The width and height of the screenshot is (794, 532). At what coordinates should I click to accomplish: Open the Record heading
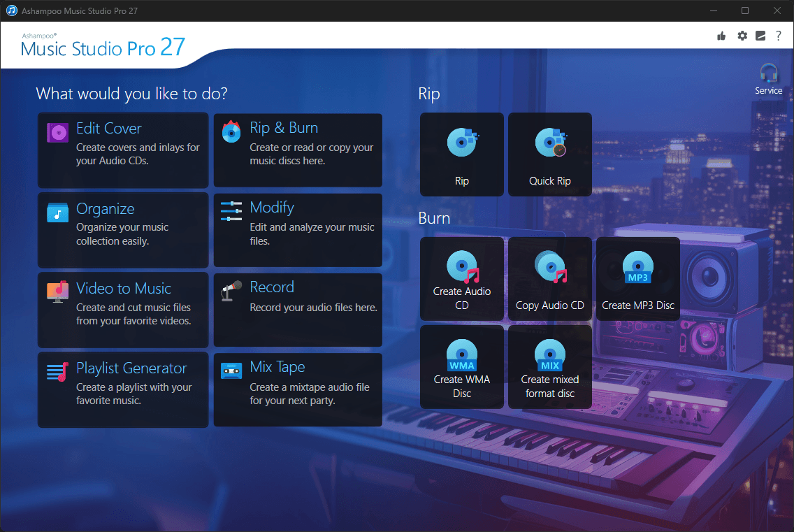[272, 287]
